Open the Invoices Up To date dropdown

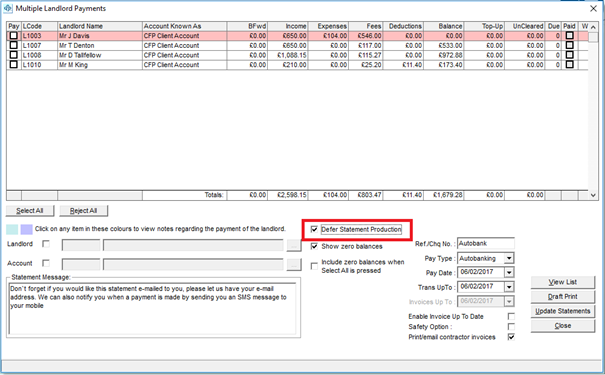coord(509,301)
